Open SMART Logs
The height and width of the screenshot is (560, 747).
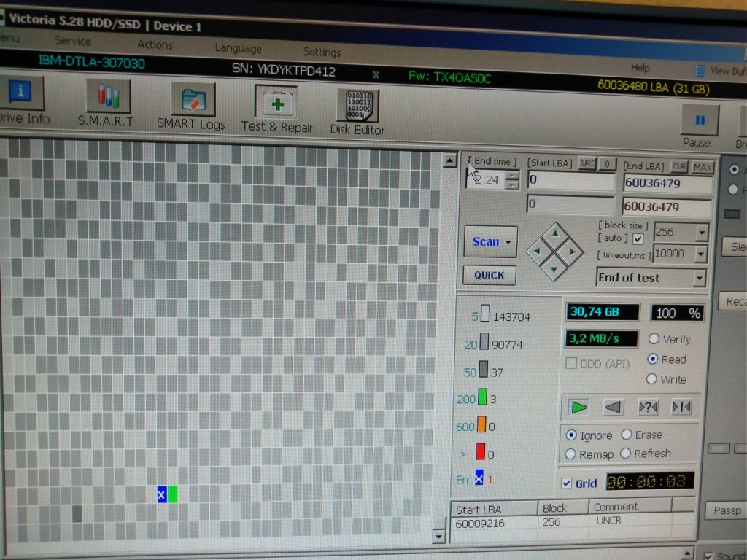[x=192, y=106]
